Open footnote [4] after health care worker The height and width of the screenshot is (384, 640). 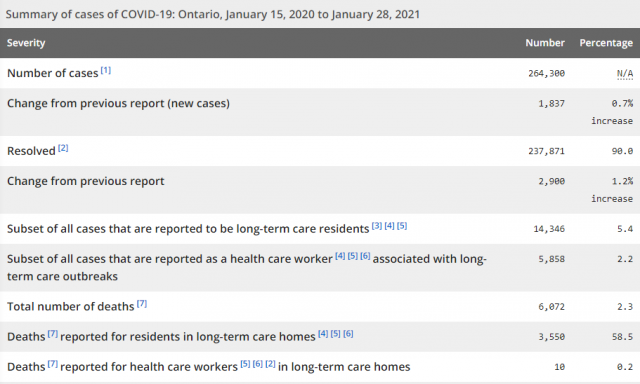click(x=340, y=256)
